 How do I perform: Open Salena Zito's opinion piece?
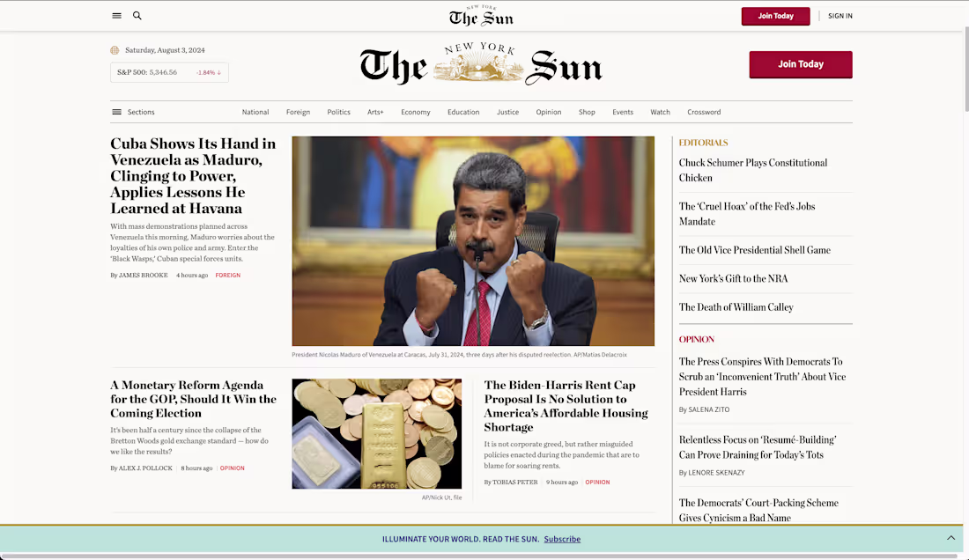[x=763, y=375]
